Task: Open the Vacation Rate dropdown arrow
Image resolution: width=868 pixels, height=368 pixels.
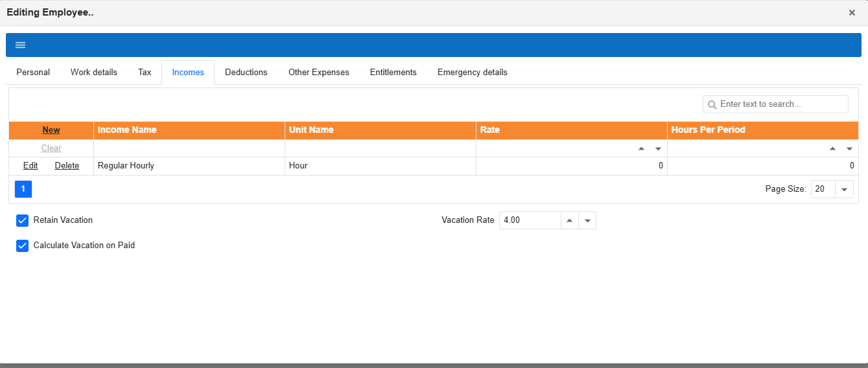Action: click(x=587, y=220)
